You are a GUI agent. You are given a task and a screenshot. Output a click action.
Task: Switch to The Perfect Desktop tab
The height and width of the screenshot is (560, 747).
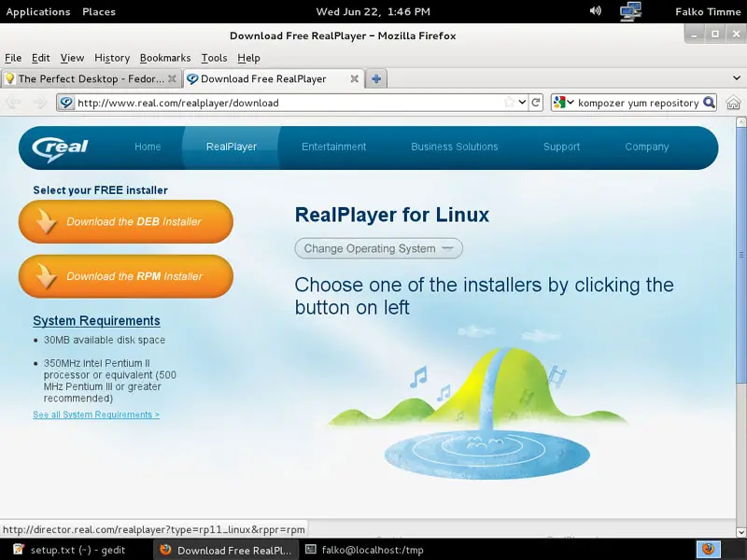coord(91,78)
